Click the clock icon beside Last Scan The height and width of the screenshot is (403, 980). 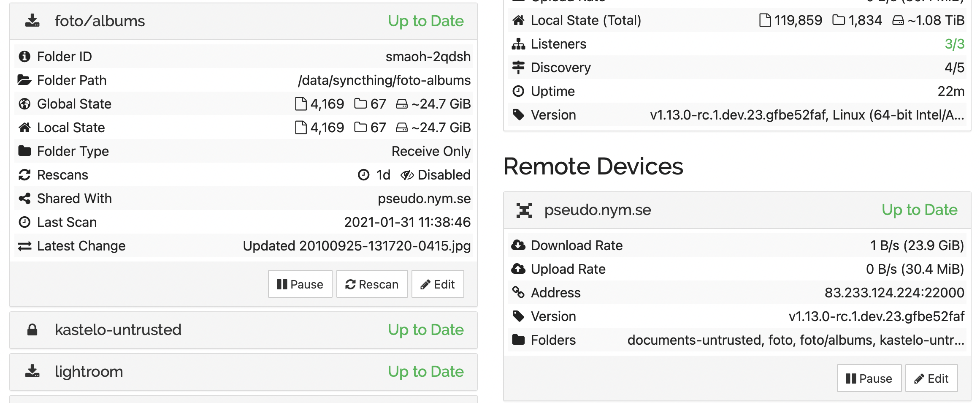(24, 222)
